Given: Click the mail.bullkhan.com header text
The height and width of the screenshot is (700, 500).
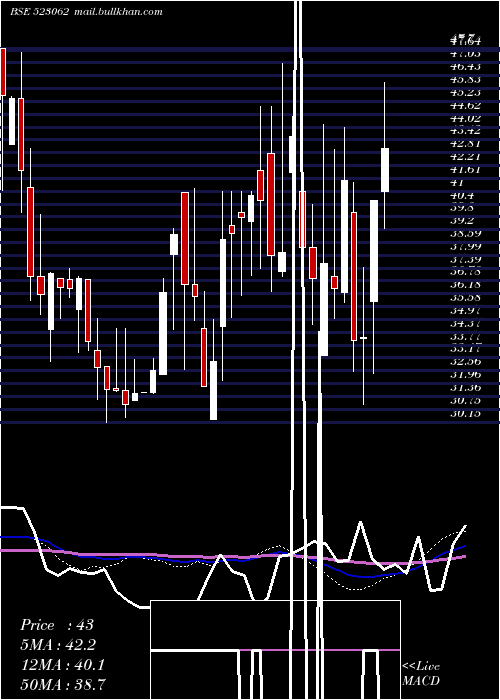Looking at the screenshot, I should 118,12.
